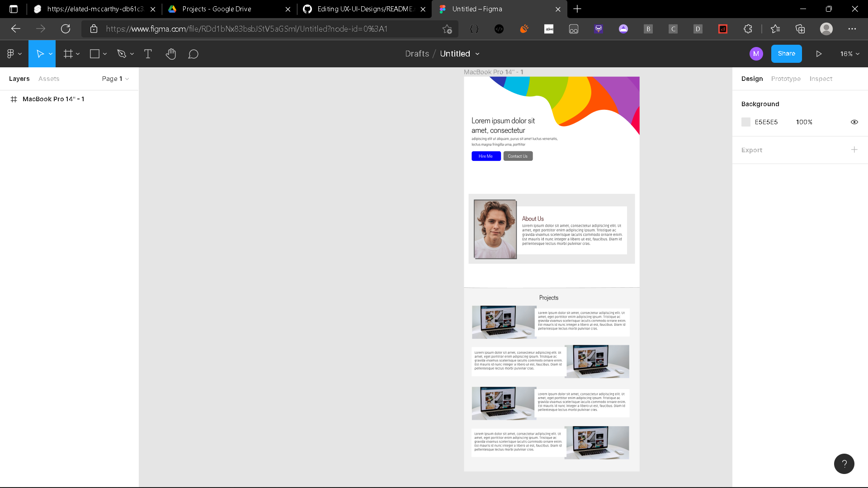Click the help question mark button
The image size is (868, 488).
pos(844,464)
